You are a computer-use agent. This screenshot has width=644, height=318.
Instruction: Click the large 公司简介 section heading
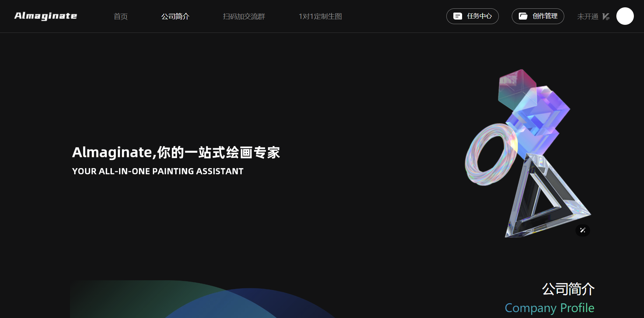click(568, 289)
